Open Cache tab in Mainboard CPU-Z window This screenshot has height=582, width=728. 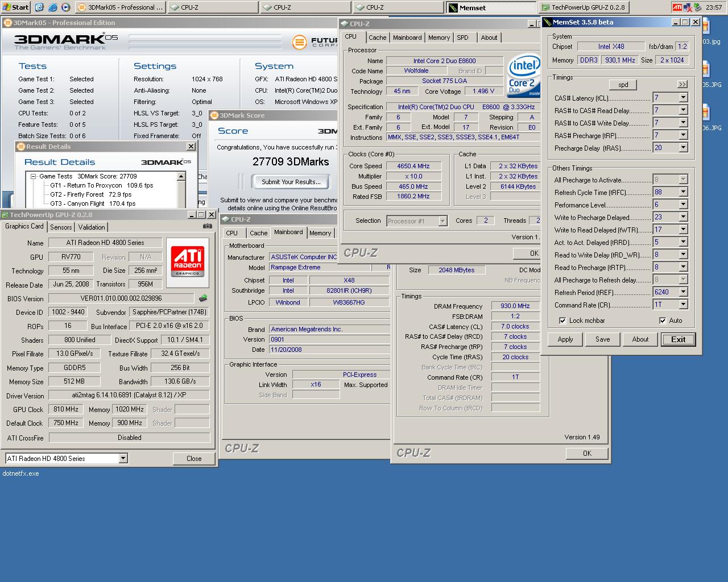click(x=258, y=233)
